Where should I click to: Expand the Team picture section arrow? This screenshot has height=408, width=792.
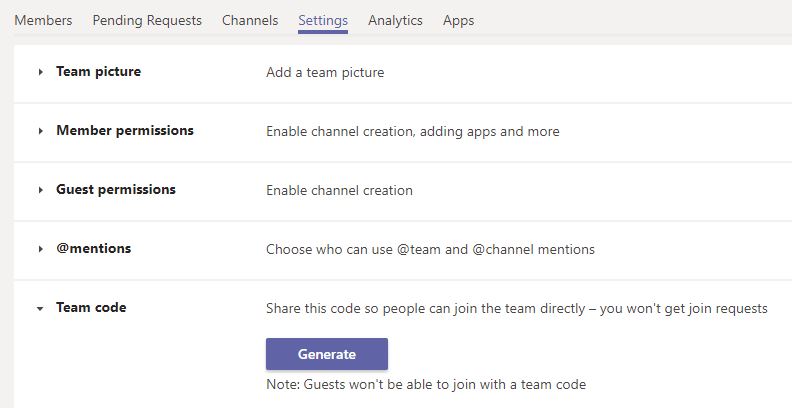click(40, 72)
